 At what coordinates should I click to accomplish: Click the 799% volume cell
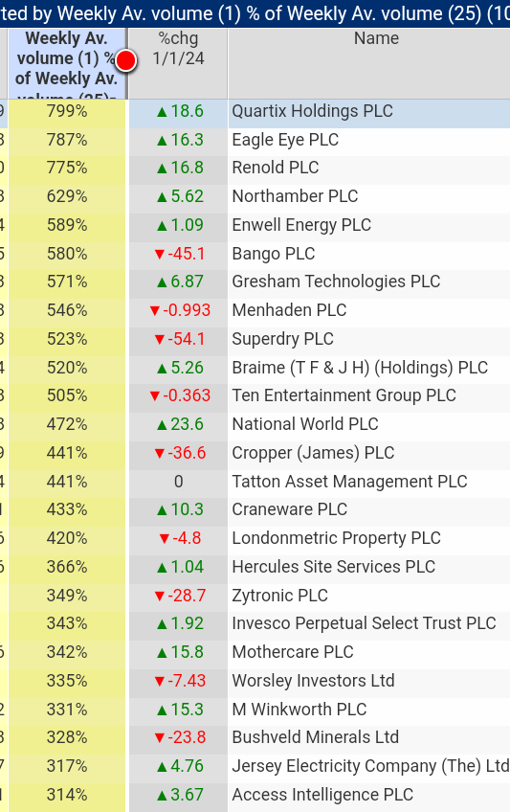67,111
